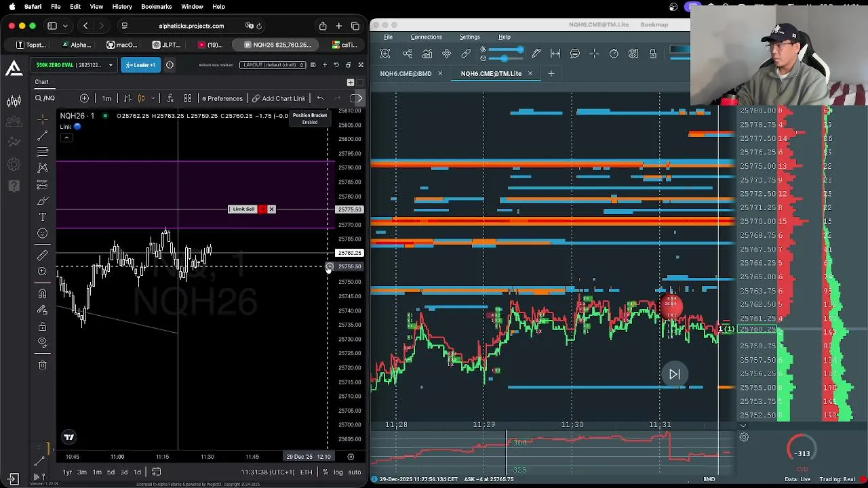
Task: Click Add Chart Link
Action: click(279, 98)
